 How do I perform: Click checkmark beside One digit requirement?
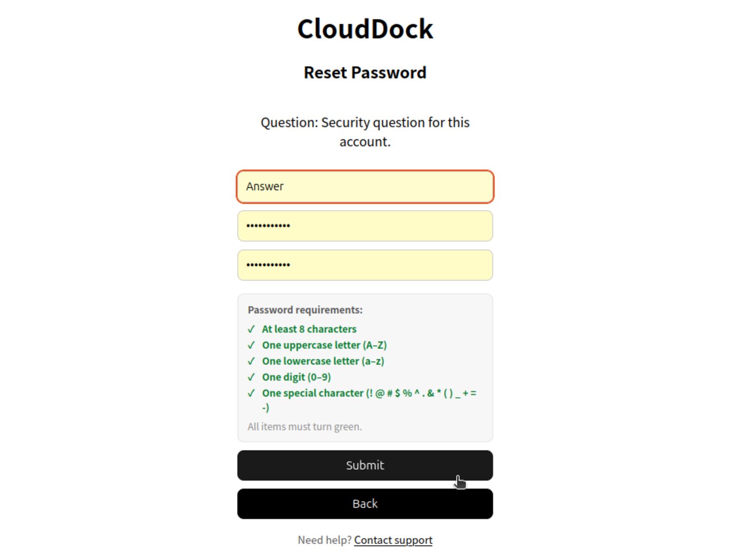click(x=251, y=377)
